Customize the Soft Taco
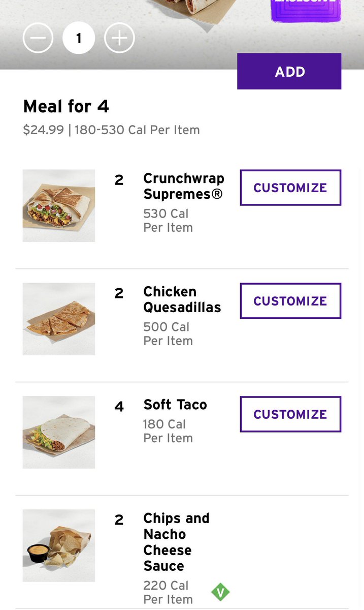 tap(290, 414)
